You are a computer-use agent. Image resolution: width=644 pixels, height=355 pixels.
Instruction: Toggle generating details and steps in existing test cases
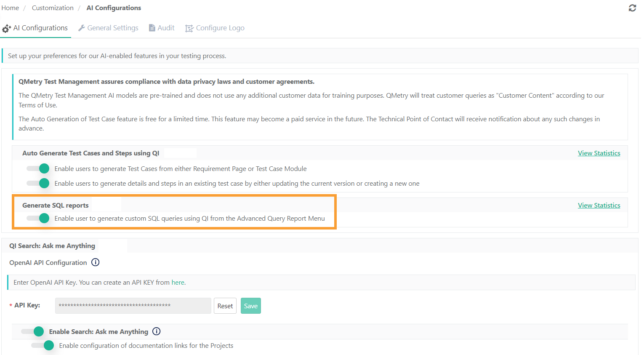click(x=37, y=183)
